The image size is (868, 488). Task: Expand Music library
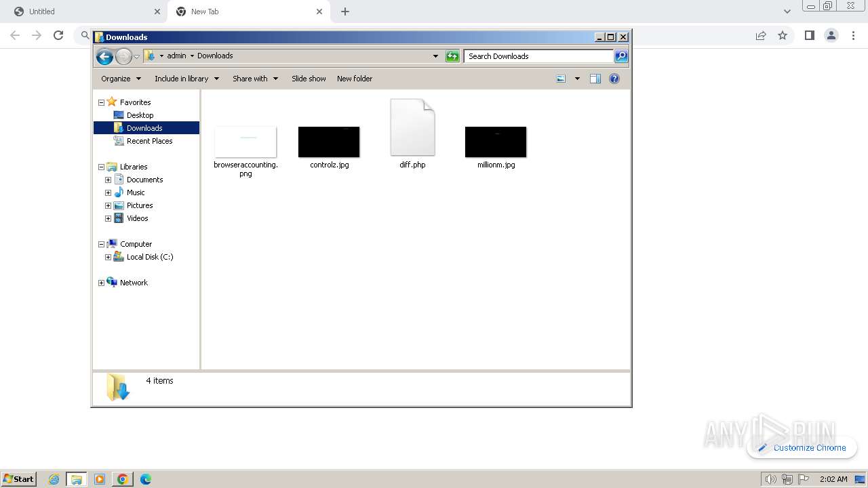(x=108, y=192)
